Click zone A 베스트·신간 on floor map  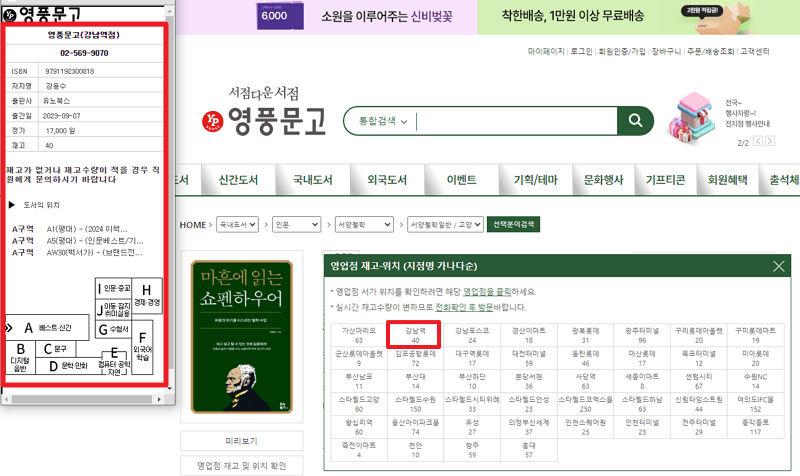click(x=47, y=328)
